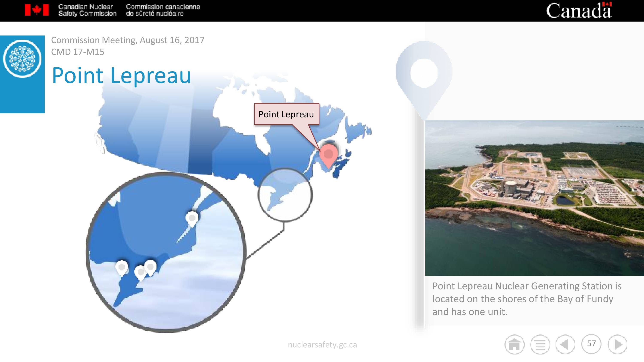
Task: Click the small magnifier circle over Ontario
Action: pyautogui.click(x=285, y=195)
